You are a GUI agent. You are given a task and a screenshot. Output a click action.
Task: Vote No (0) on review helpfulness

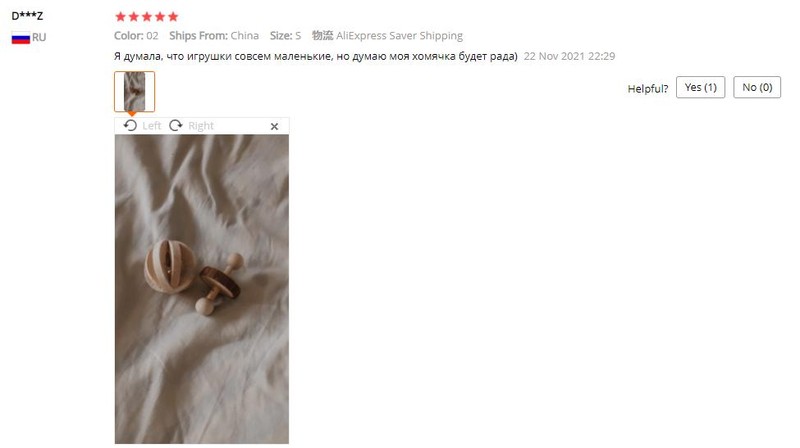757,87
